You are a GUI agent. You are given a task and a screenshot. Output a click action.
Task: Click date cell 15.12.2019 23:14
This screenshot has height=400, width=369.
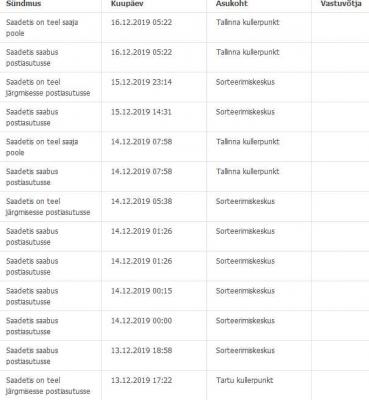[x=141, y=82]
